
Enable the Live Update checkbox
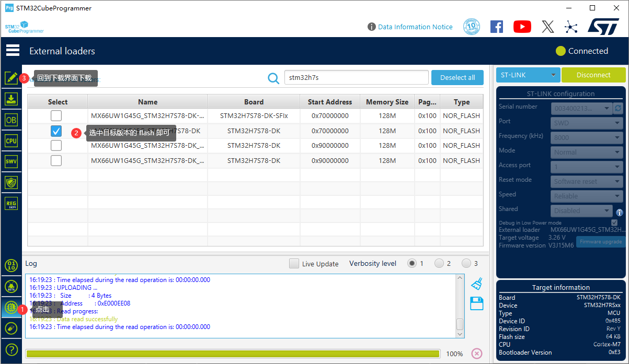[x=294, y=264]
